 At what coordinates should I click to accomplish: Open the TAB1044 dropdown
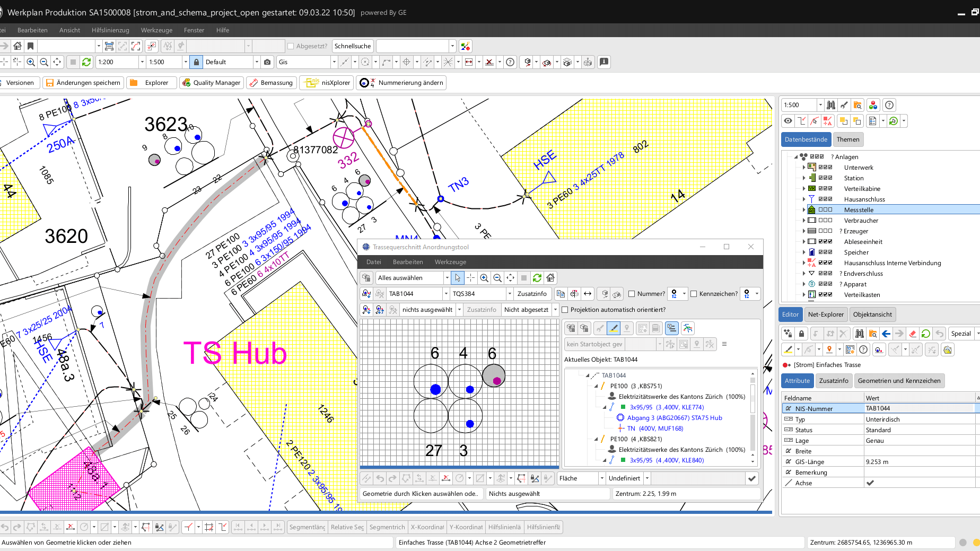click(x=445, y=294)
